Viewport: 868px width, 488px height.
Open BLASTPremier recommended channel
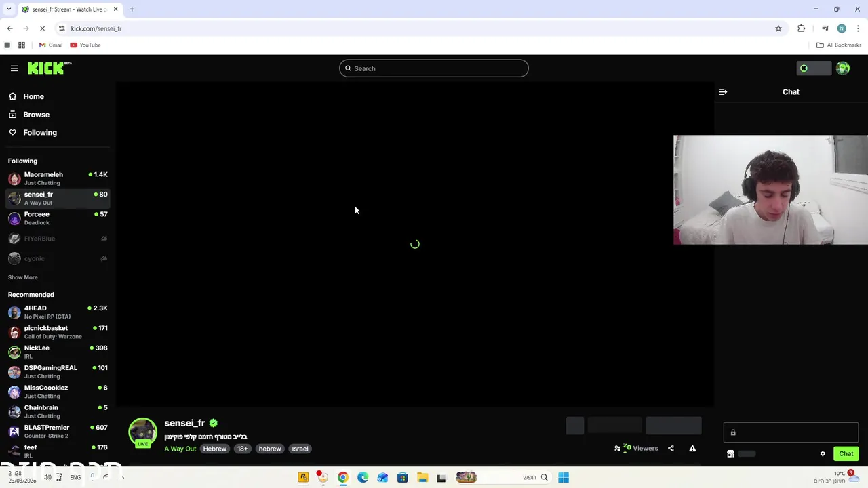click(58, 431)
